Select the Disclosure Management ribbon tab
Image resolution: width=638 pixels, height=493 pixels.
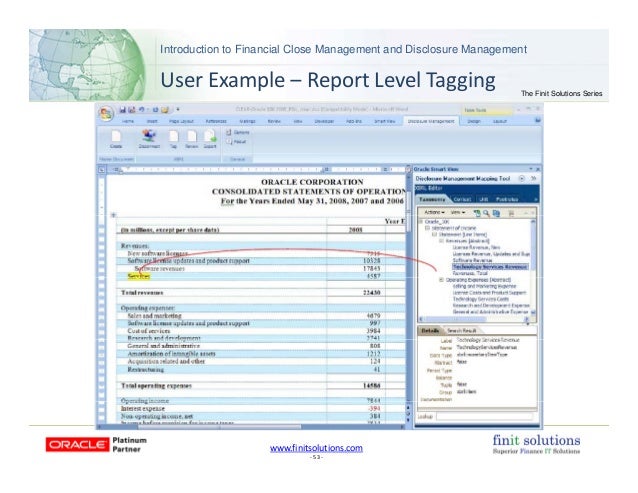(x=431, y=121)
